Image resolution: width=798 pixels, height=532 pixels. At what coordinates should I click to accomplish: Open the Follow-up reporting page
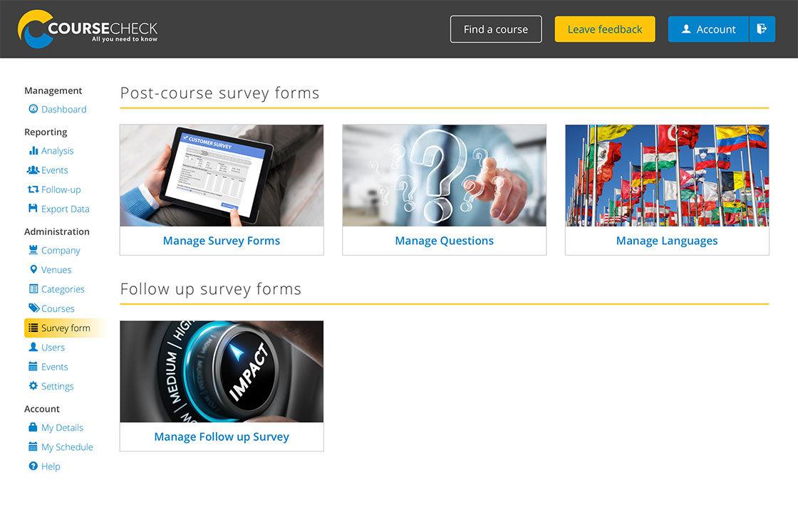coord(58,189)
